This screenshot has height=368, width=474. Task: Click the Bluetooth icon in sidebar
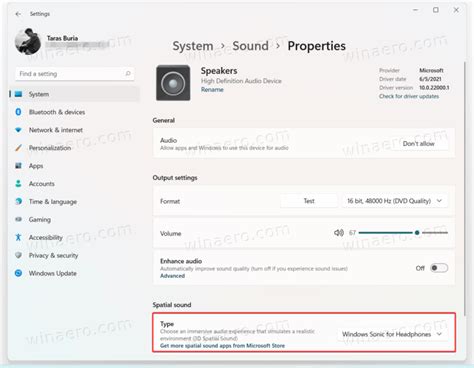click(18, 112)
